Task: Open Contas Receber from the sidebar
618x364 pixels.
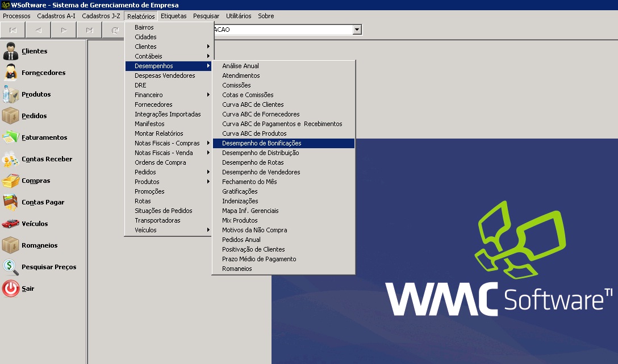Action: [x=11, y=159]
